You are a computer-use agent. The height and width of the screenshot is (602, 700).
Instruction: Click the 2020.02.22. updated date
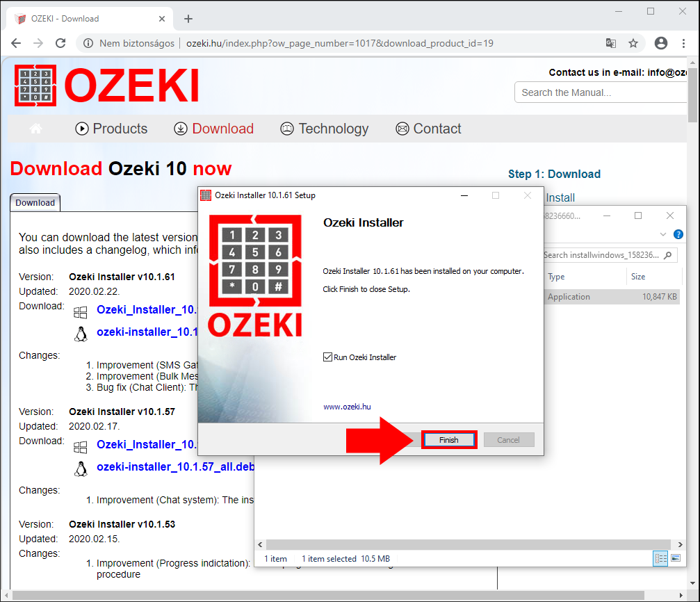click(x=95, y=292)
